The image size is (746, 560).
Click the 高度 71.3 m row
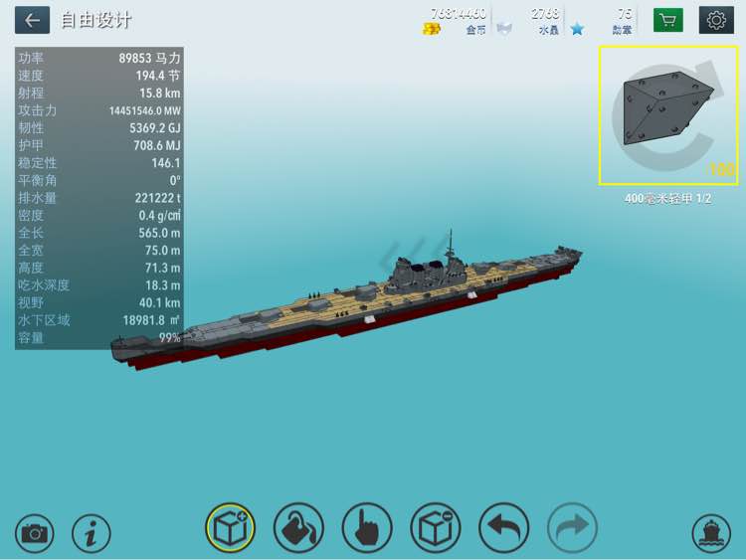pos(99,268)
